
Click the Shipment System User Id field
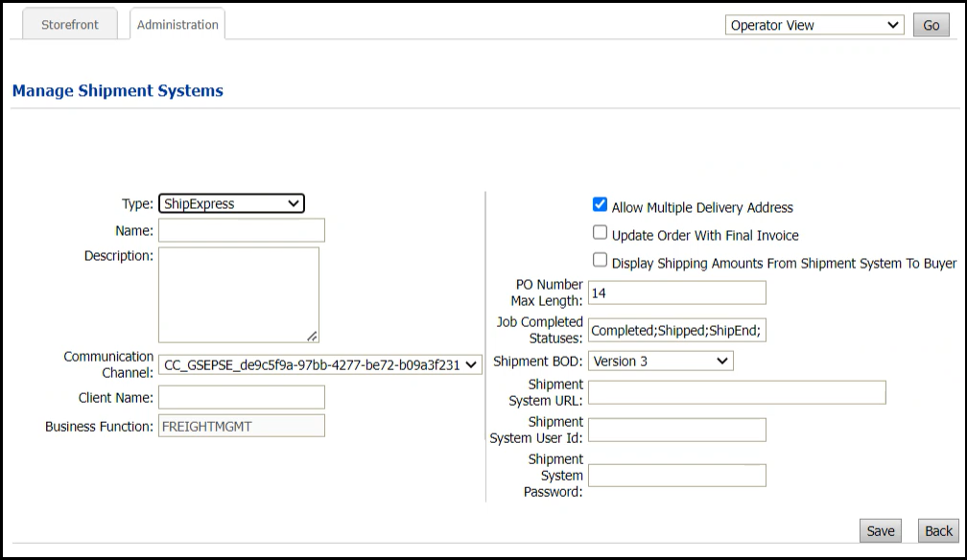click(677, 430)
